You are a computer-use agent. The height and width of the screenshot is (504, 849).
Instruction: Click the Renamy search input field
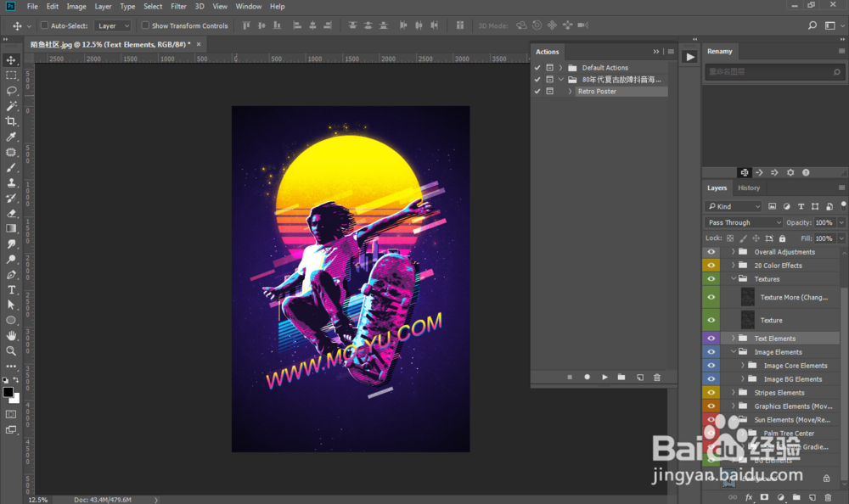(x=774, y=71)
